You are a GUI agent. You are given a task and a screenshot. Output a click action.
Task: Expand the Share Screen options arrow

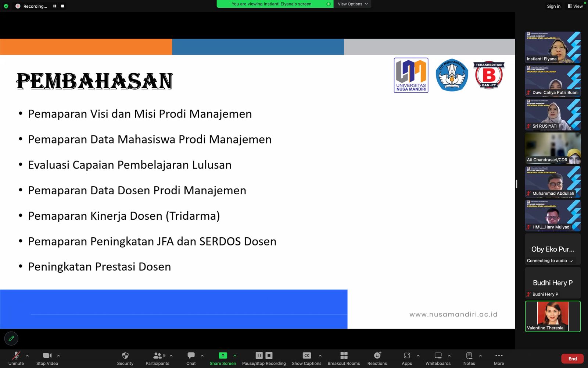tap(235, 355)
